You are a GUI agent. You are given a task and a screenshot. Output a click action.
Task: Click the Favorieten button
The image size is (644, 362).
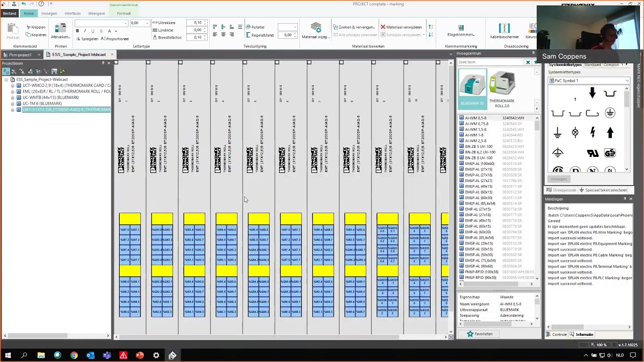tap(480, 334)
